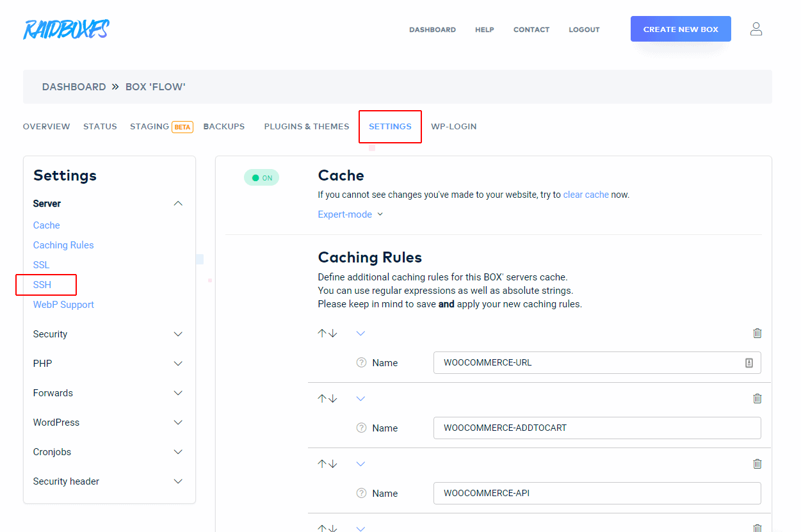Move the WOOCOMMERCE-URL rule up
The height and width of the screenshot is (532, 801).
pyautogui.click(x=322, y=333)
